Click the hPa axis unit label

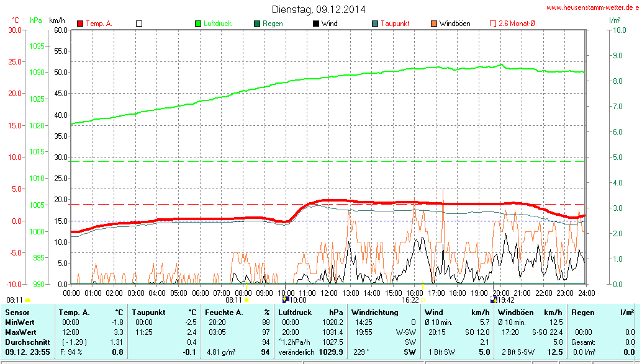point(36,20)
